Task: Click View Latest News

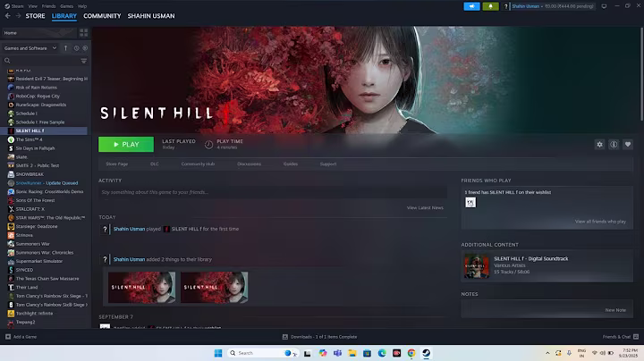Action: [425, 207]
